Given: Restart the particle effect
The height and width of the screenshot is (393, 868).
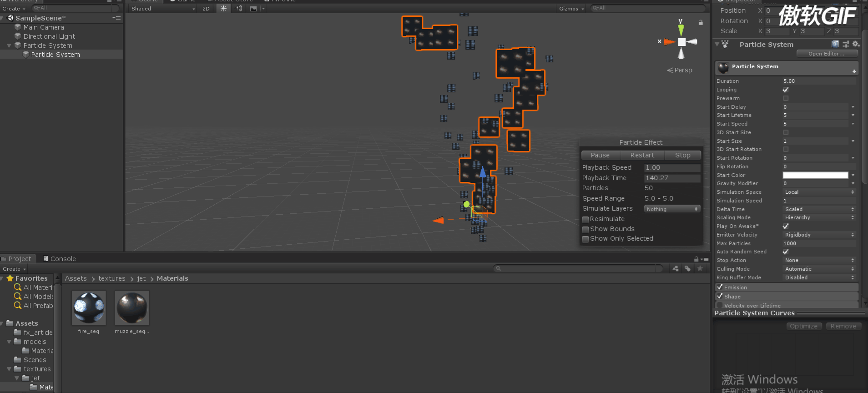Looking at the screenshot, I should coord(642,155).
